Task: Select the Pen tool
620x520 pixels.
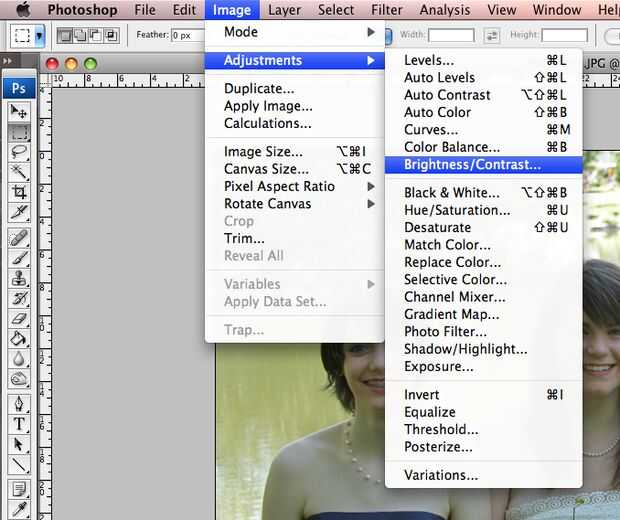Action: point(19,404)
